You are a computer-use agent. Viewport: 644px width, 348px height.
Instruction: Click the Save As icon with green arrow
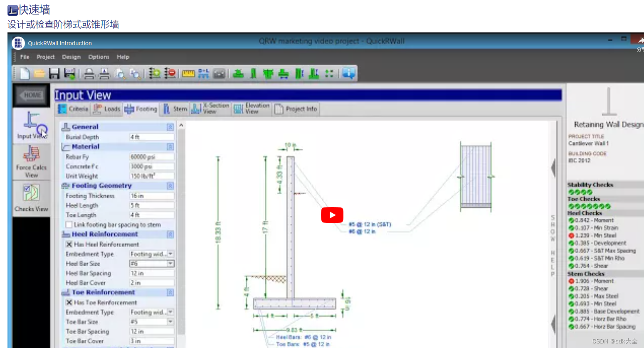click(x=69, y=74)
